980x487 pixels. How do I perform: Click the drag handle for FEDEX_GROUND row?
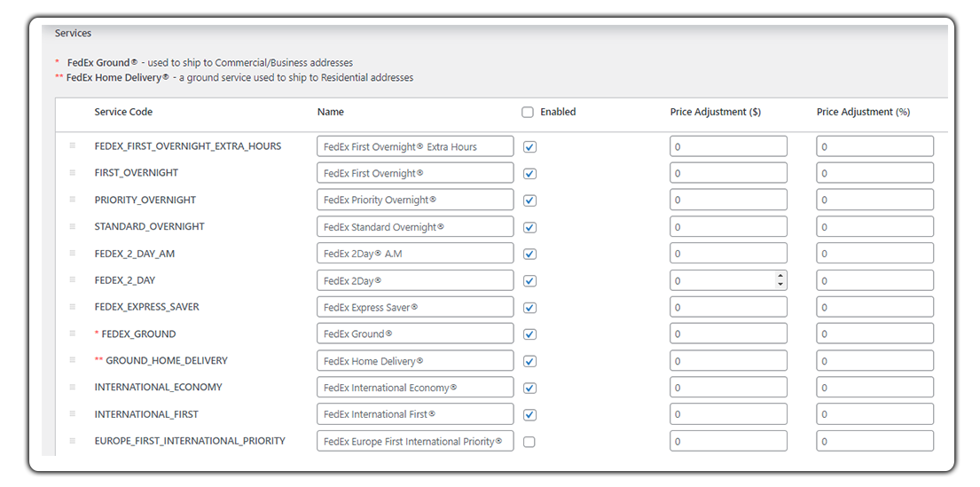pyautogui.click(x=73, y=334)
